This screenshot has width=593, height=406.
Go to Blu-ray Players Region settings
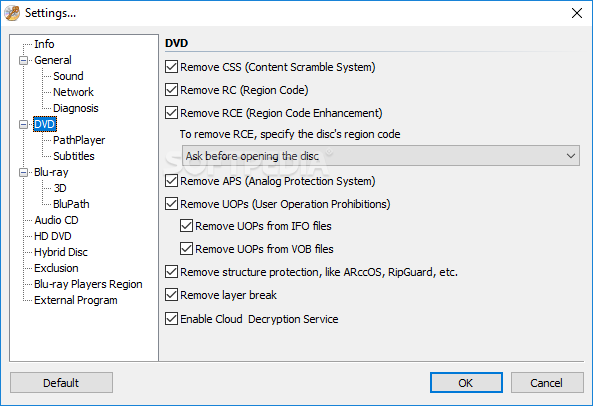tap(88, 284)
